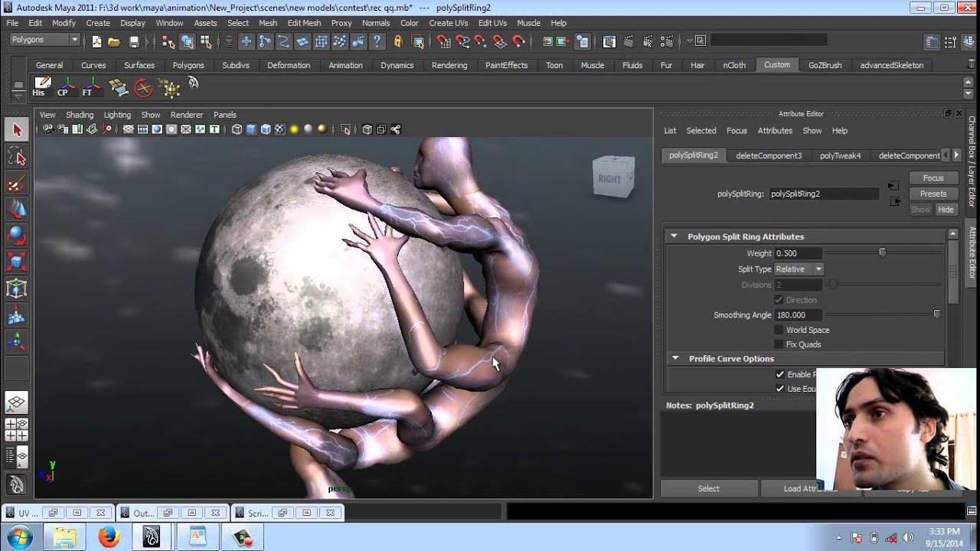Open the shelf options arrow menu
This screenshot has width=980, height=551.
pos(17,96)
